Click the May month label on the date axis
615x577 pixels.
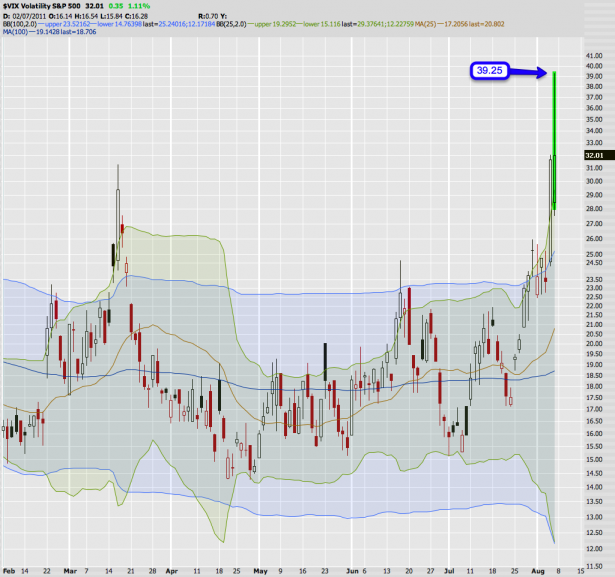click(261, 570)
